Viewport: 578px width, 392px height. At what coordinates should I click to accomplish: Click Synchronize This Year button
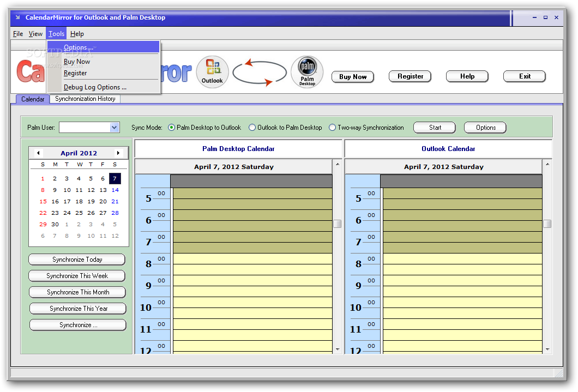(78, 309)
